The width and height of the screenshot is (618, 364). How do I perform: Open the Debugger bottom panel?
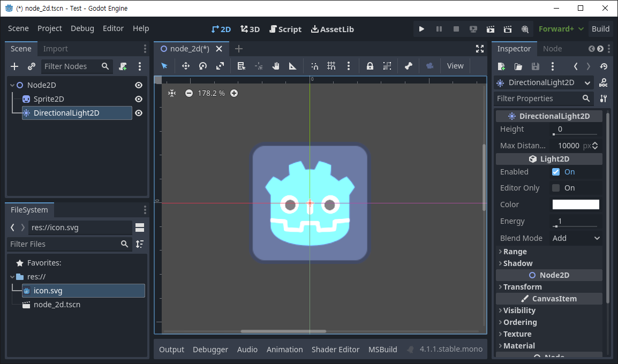click(x=210, y=350)
